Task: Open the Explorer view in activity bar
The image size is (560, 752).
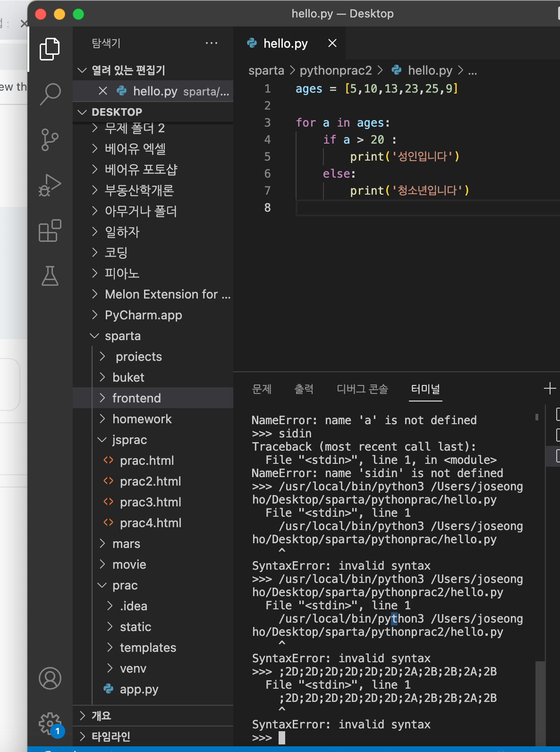Action: pos(50,49)
